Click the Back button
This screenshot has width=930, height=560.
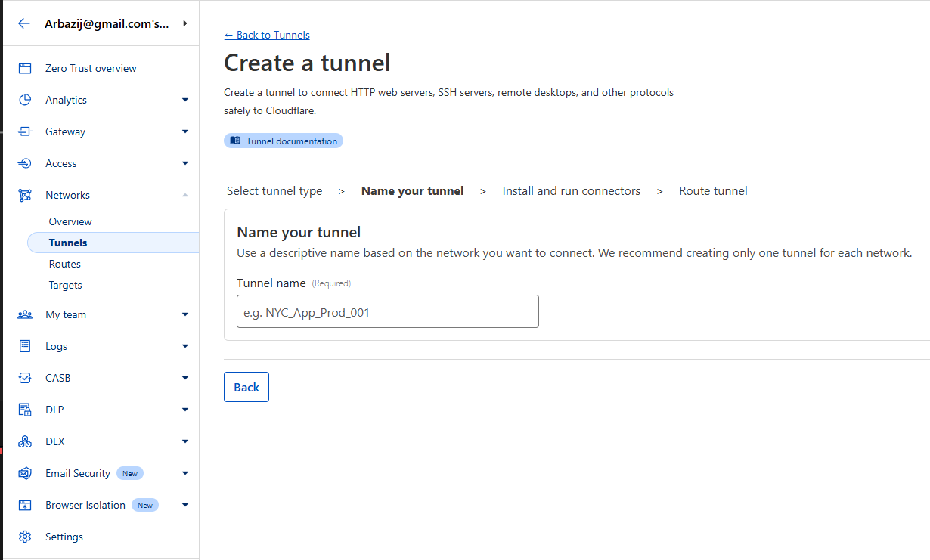[246, 387]
